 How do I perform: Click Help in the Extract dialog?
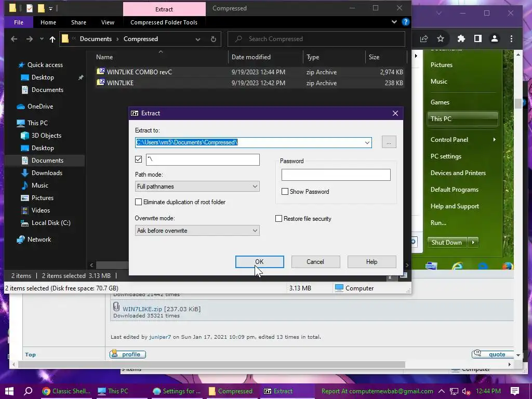click(x=371, y=262)
